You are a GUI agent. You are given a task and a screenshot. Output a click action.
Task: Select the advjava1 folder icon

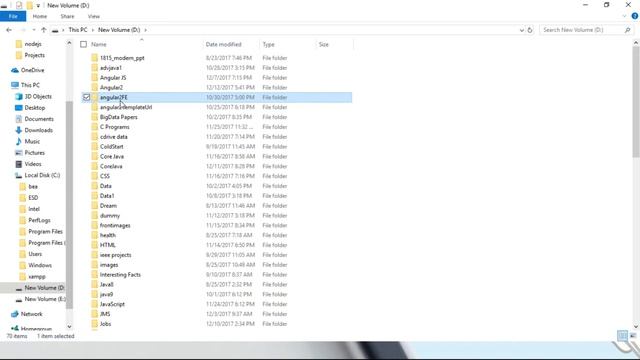pyautogui.click(x=95, y=68)
